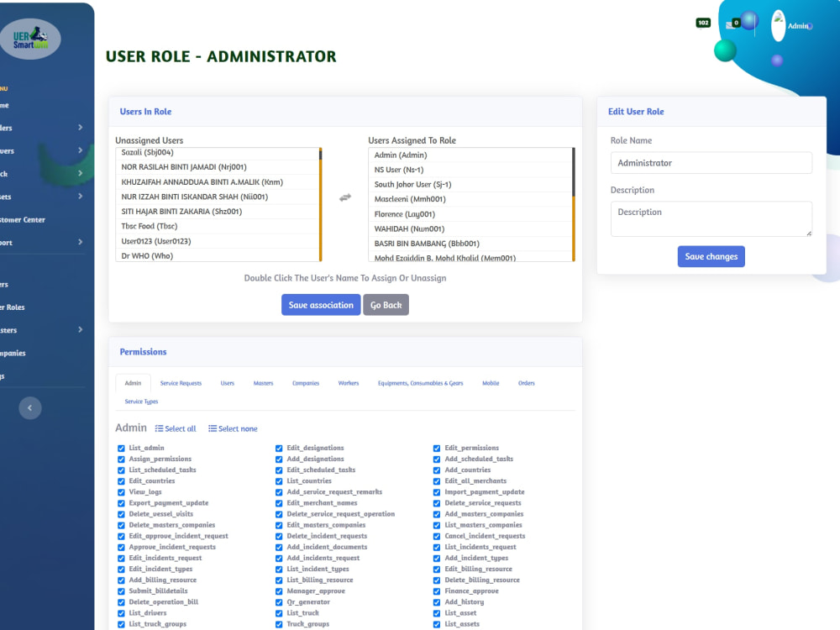Click the Save association button
This screenshot has width=840, height=630.
coord(321,305)
